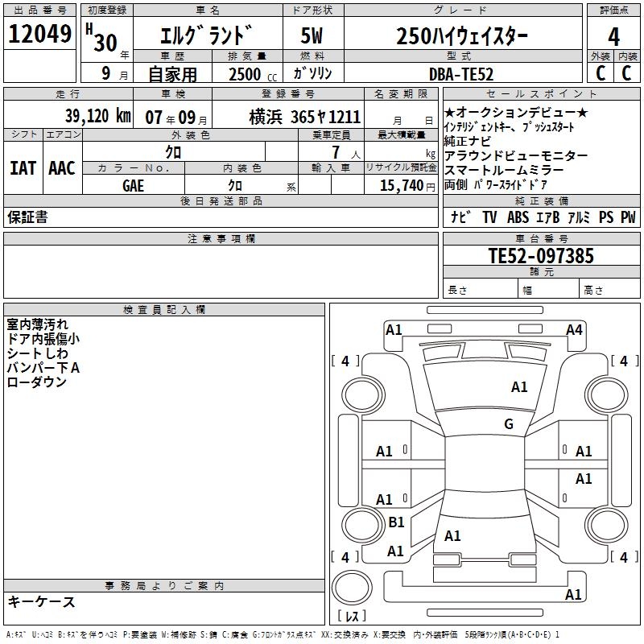Image resolution: width=644 pixels, height=644 pixels.
Task: Click inspector note ドア内張傷小
Action: coord(43,338)
